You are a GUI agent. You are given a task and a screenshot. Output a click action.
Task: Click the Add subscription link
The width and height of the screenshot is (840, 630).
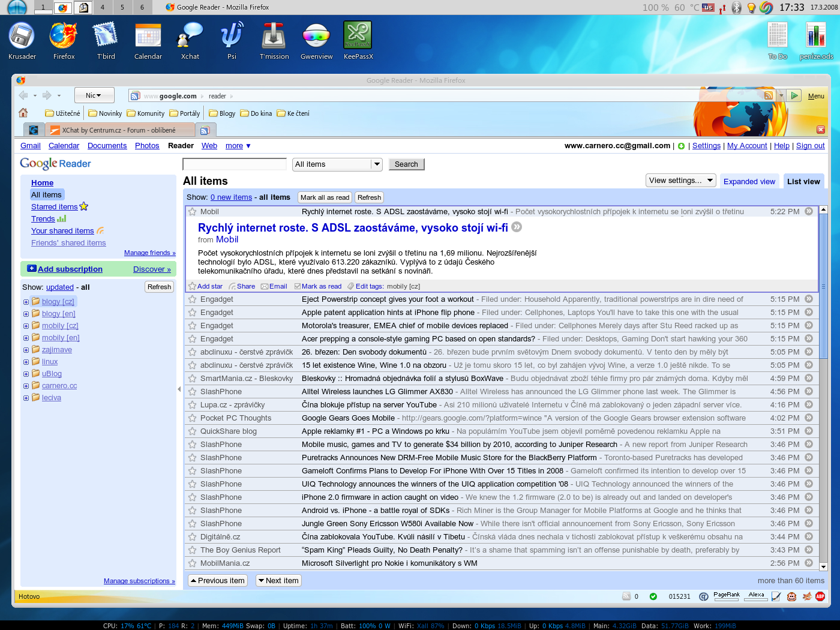tap(70, 269)
